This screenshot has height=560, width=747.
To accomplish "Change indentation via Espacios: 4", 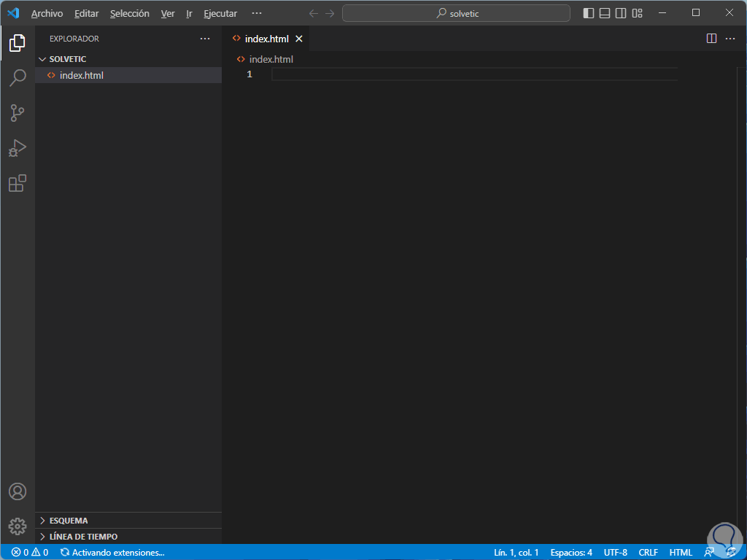I will click(571, 553).
